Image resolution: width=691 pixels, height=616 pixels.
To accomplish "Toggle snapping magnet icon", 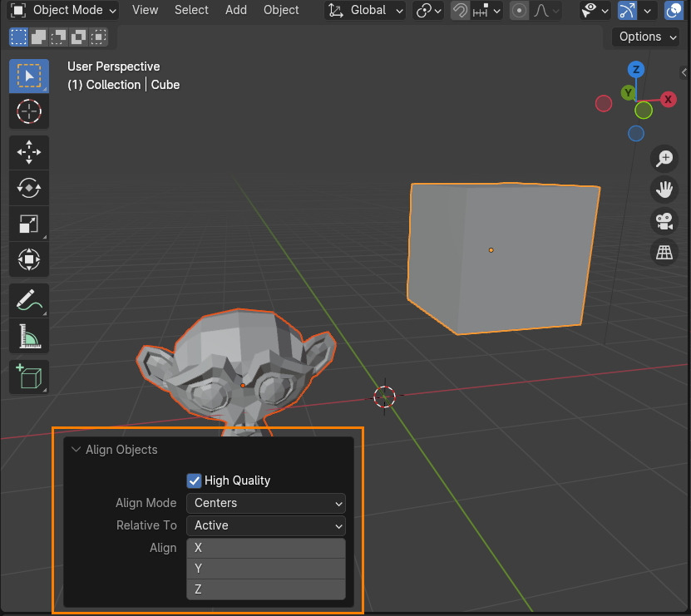I will pyautogui.click(x=460, y=11).
